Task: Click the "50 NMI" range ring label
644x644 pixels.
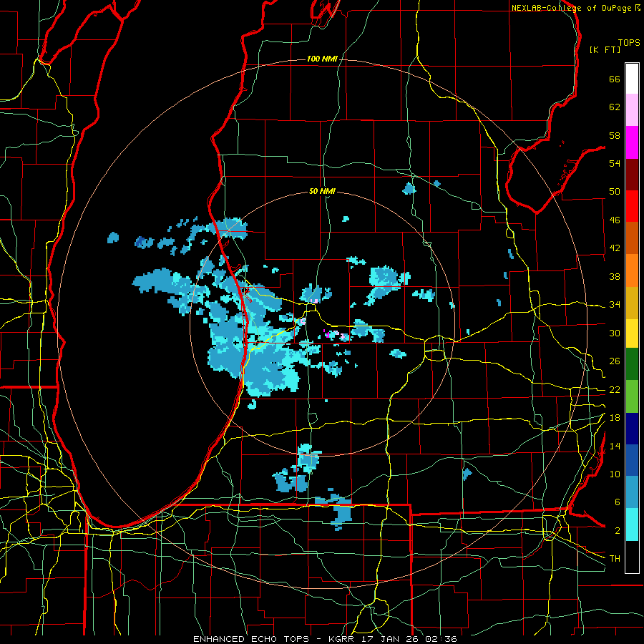Action: click(x=322, y=191)
